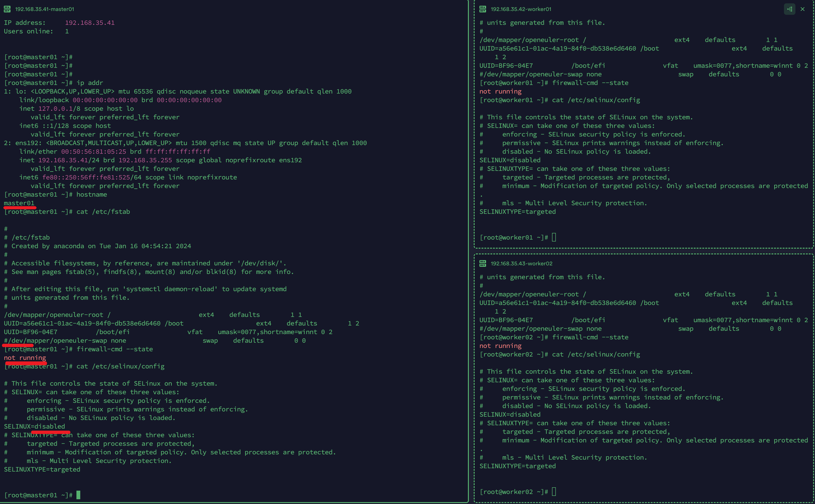Click 'not running' text in worker01 pane

click(x=500, y=91)
